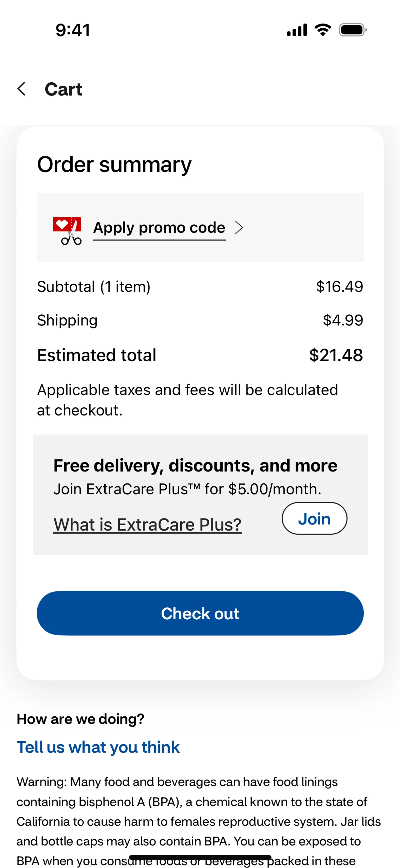Select the $4.99 shipping amount
Viewport: 400px width, 868px height.
click(343, 320)
